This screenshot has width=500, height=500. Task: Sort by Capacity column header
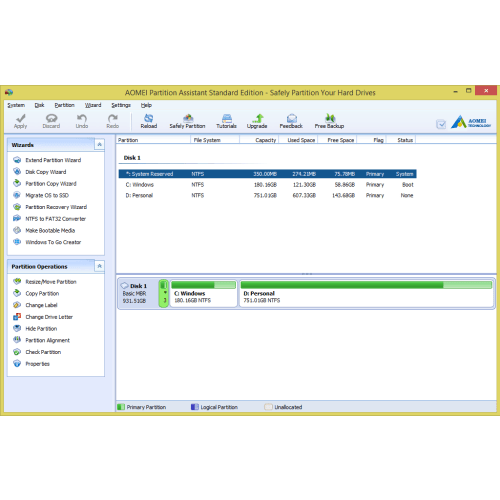click(x=259, y=140)
